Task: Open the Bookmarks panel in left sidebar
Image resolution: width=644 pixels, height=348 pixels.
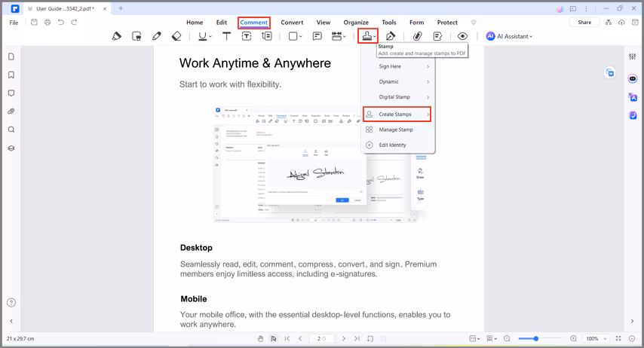Action: tap(11, 75)
